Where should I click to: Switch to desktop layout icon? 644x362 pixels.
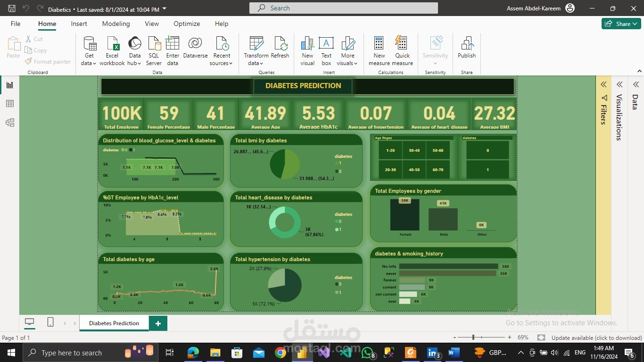click(30, 322)
